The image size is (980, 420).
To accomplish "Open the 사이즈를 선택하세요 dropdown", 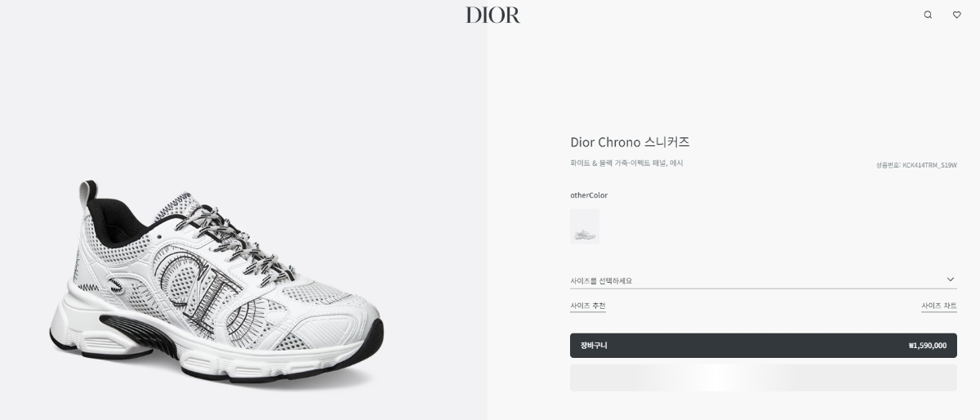I will (x=763, y=280).
